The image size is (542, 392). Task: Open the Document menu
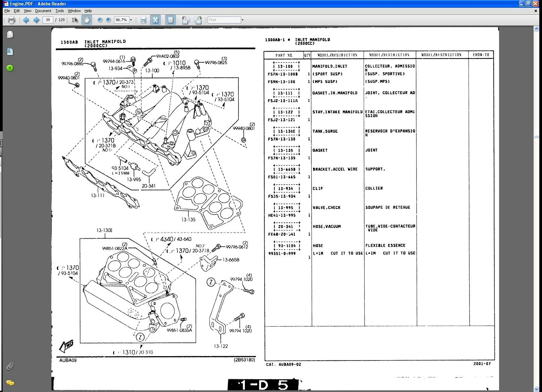point(43,11)
